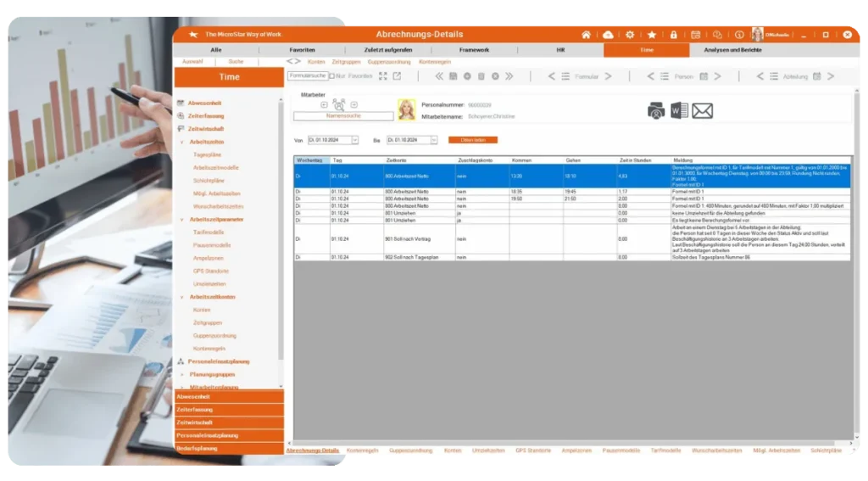This screenshot has height=481, width=868.
Task: Click the trash delete icon
Action: point(481,76)
